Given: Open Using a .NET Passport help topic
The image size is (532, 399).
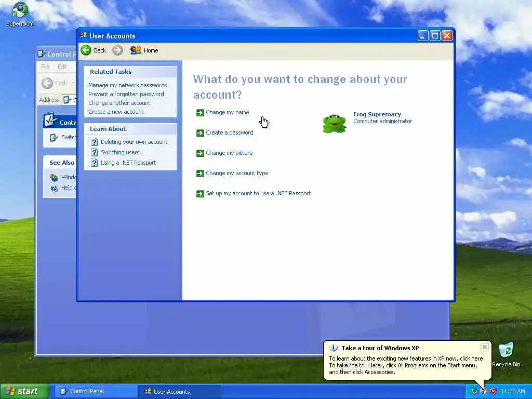Looking at the screenshot, I should point(128,163).
